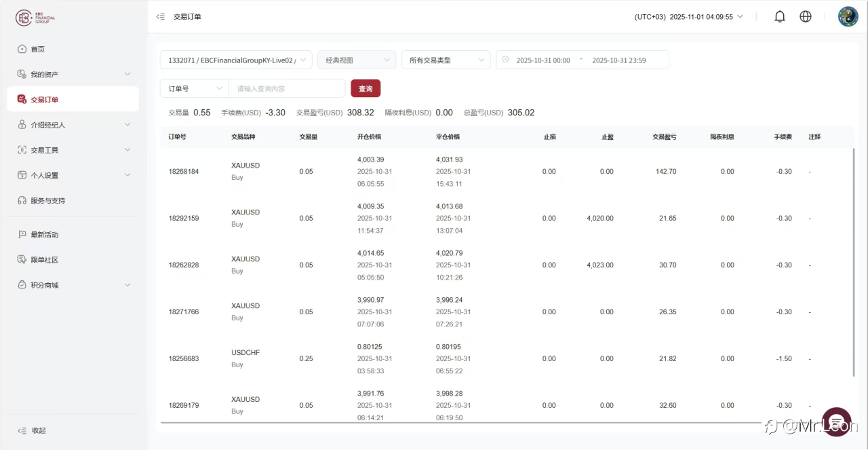The image size is (868, 450).
Task: Open the language globe icon
Action: [x=806, y=17]
